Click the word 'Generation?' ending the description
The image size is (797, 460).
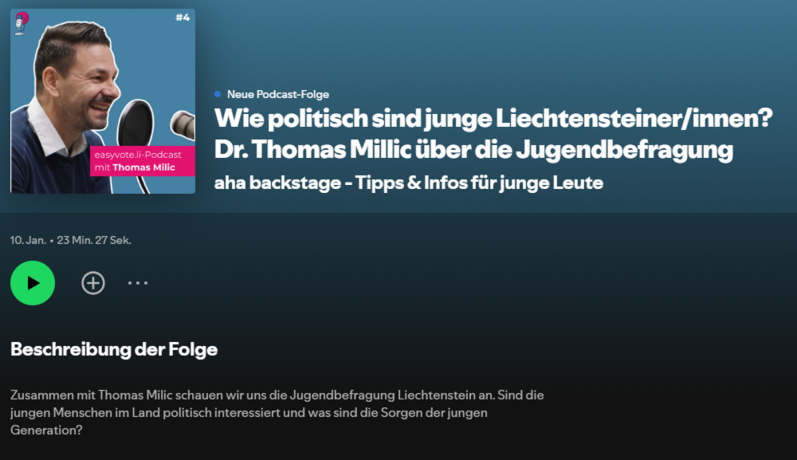click(46, 431)
